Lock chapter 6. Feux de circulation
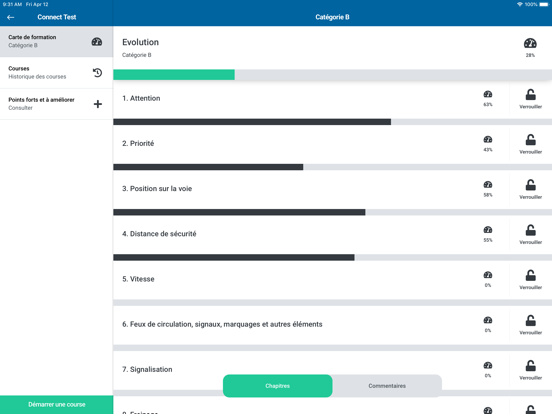Screen dimensions: 552x414 [531, 325]
